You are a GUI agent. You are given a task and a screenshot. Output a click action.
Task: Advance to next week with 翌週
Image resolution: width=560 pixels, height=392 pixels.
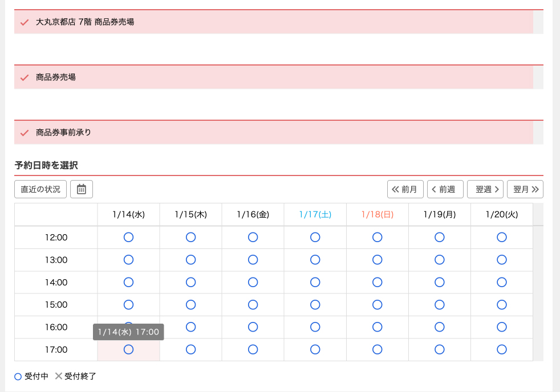[x=485, y=189]
